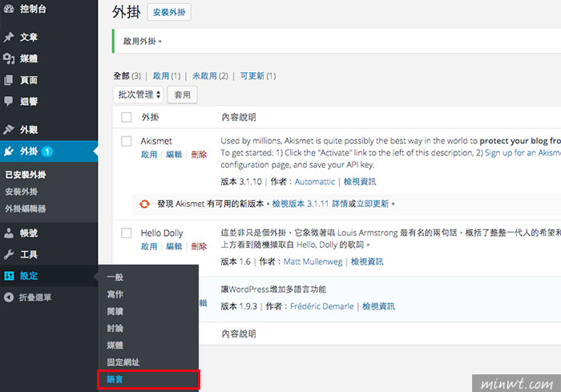Open 文章 posts menu
The width and height of the screenshot is (561, 392).
click(x=29, y=37)
